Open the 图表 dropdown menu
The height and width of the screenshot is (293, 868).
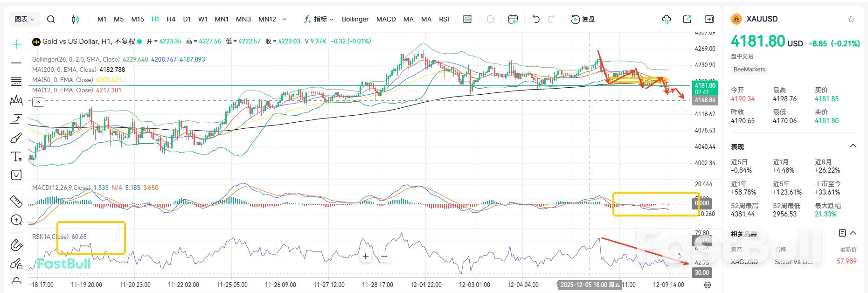click(x=24, y=19)
